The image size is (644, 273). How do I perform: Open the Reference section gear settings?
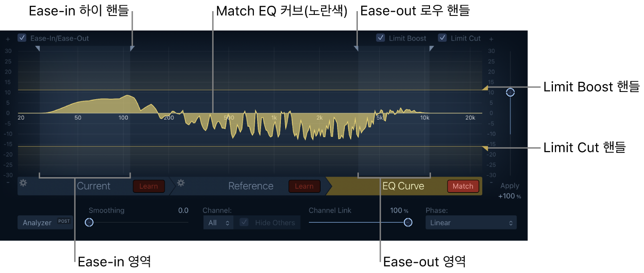pyautogui.click(x=181, y=183)
